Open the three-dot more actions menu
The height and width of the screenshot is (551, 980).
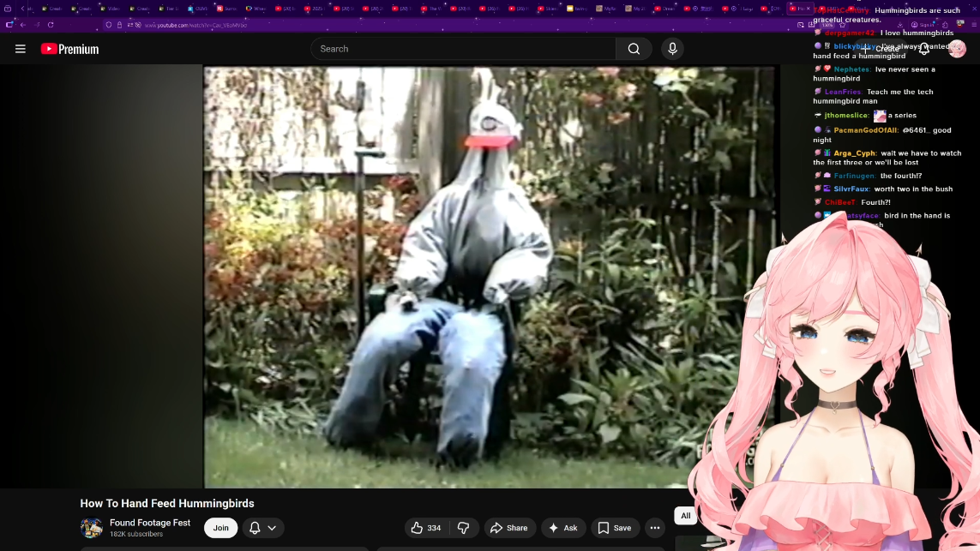(655, 528)
